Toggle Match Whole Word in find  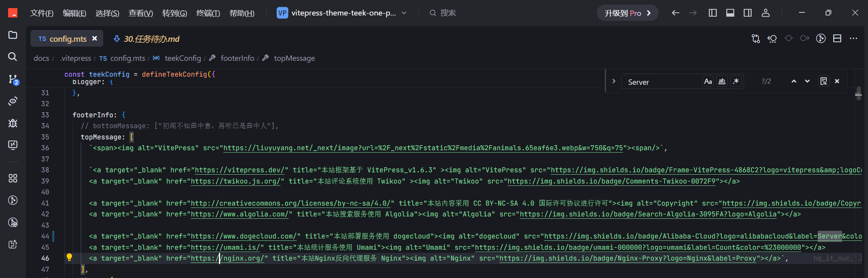(x=722, y=81)
